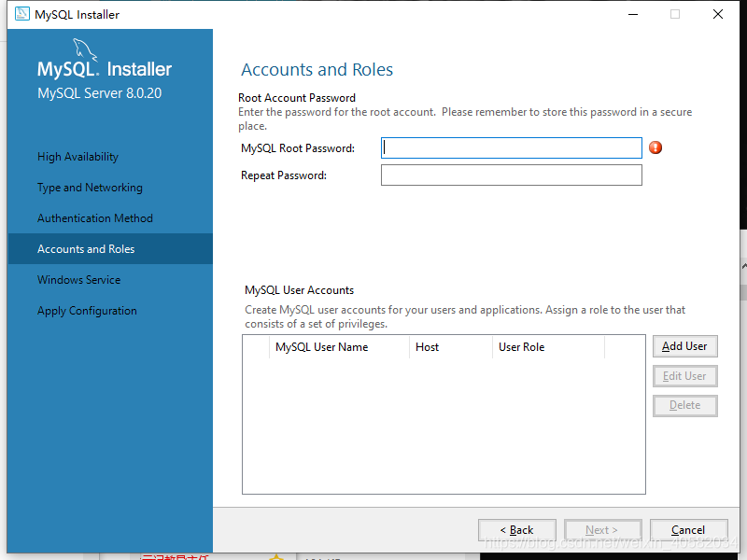Screen dimensions: 747x560
Task: Click the Add User button
Action: click(x=684, y=346)
